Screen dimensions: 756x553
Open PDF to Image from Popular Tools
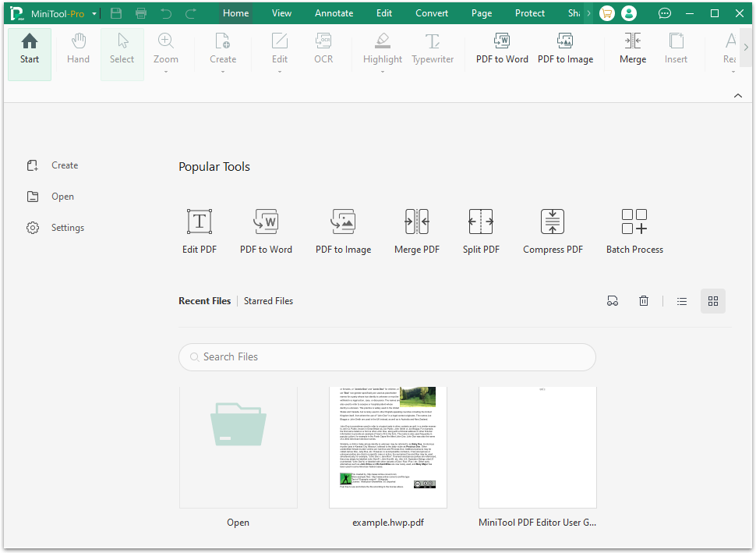click(x=343, y=232)
